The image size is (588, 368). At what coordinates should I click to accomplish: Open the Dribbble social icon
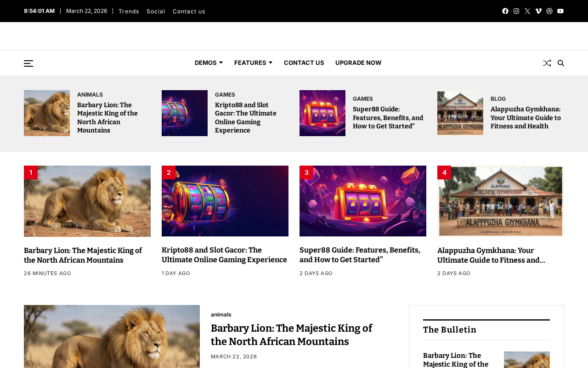[549, 11]
